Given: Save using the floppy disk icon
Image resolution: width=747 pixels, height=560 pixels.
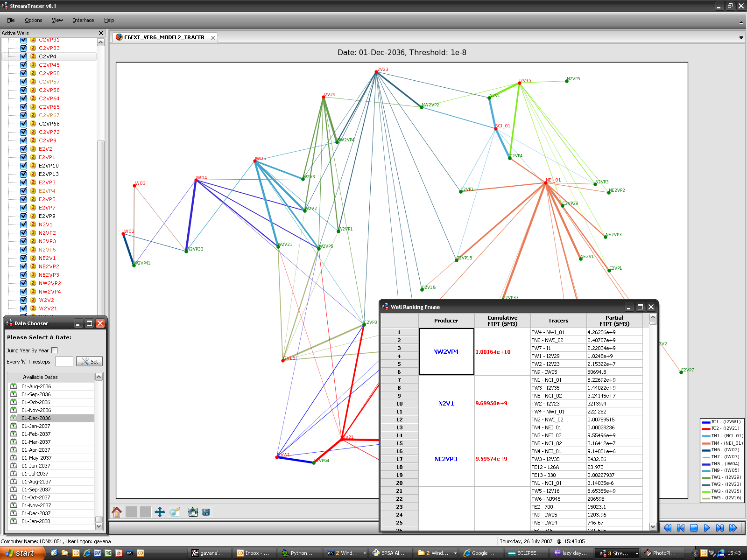Looking at the screenshot, I should pyautogui.click(x=206, y=512).
